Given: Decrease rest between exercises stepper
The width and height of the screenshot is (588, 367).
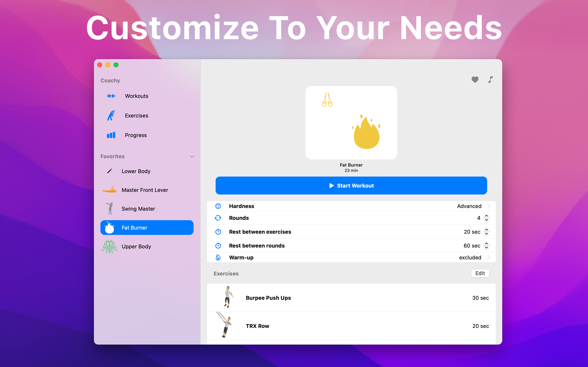Looking at the screenshot, I should (x=487, y=234).
